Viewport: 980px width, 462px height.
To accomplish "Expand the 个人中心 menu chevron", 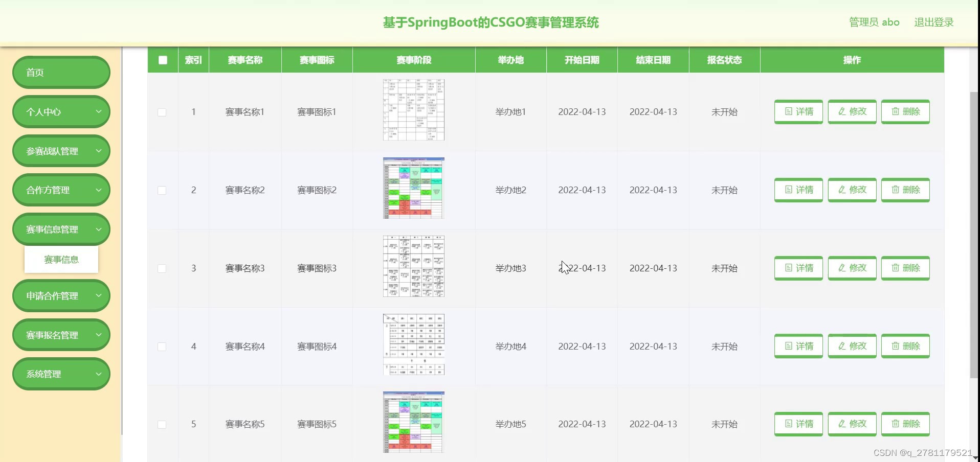I will point(99,111).
